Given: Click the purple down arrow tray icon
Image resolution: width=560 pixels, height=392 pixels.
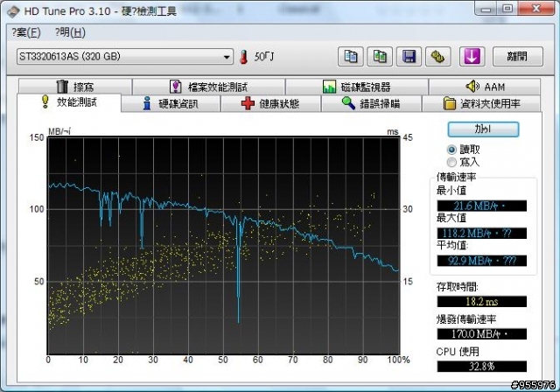Looking at the screenshot, I should (x=471, y=57).
